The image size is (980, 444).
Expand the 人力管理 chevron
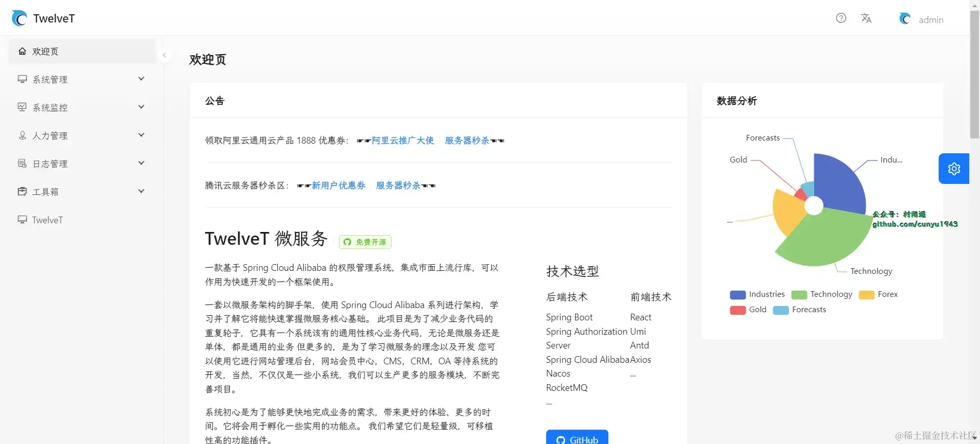pos(141,135)
